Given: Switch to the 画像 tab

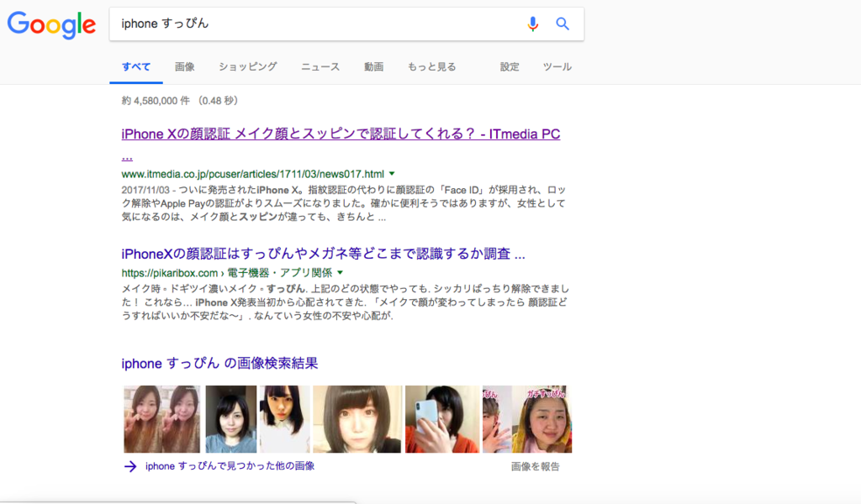Looking at the screenshot, I should click(184, 67).
